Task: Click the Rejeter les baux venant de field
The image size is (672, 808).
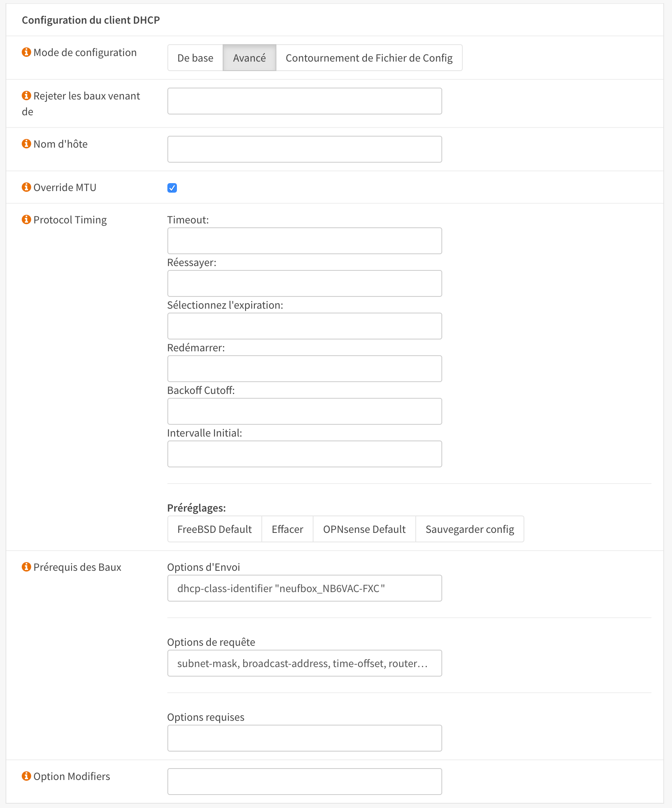Action: point(304,101)
